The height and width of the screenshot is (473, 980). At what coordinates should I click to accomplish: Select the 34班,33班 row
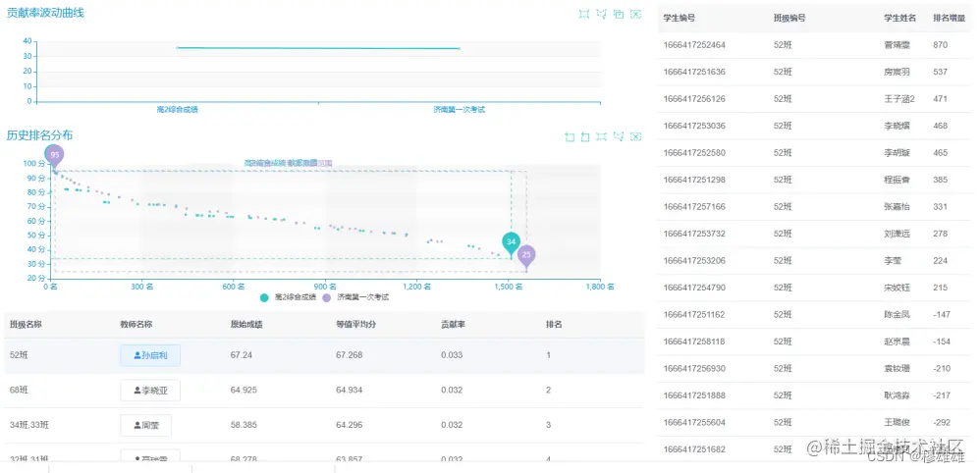coord(324,426)
